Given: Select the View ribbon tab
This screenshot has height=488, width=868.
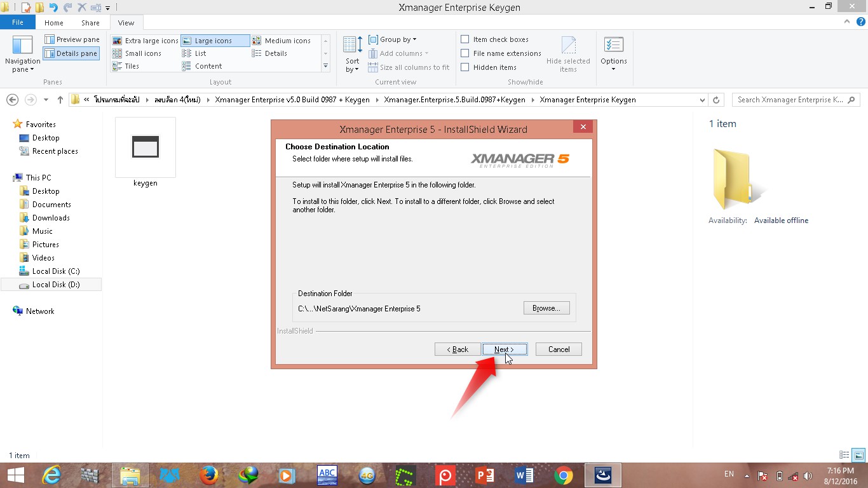Looking at the screenshot, I should (126, 23).
